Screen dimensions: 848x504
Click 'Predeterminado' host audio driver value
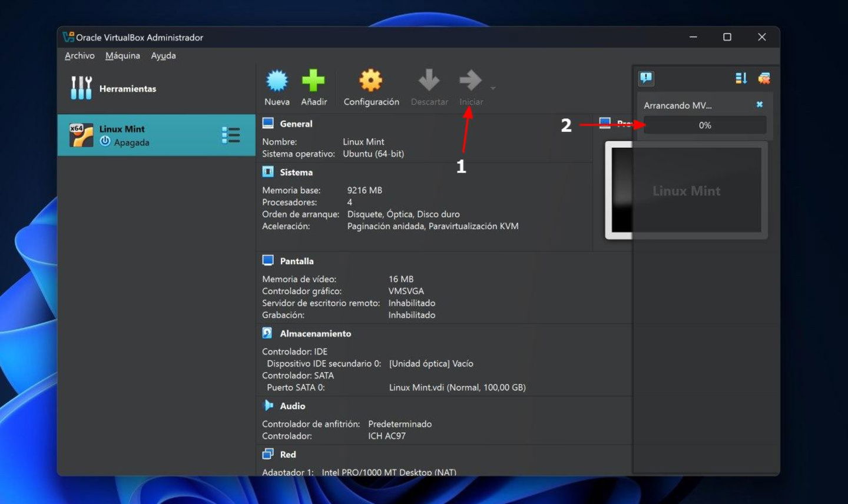tap(400, 424)
